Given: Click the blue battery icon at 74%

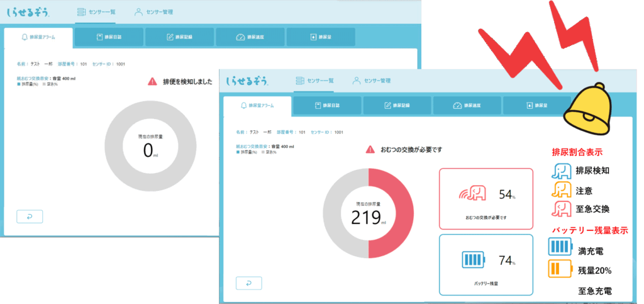Looking at the screenshot, I should pyautogui.click(x=473, y=260).
